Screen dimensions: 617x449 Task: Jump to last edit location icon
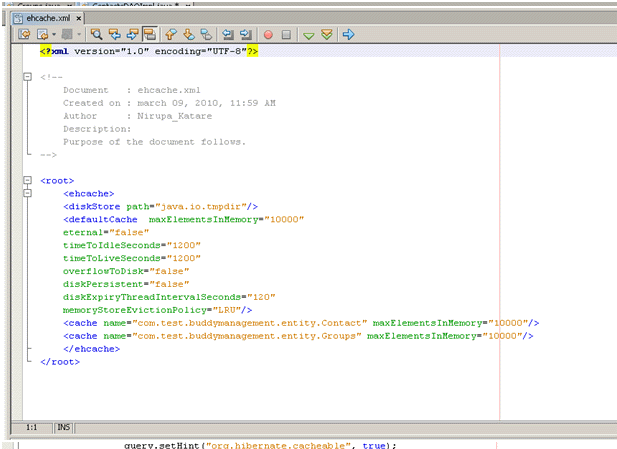point(24,35)
